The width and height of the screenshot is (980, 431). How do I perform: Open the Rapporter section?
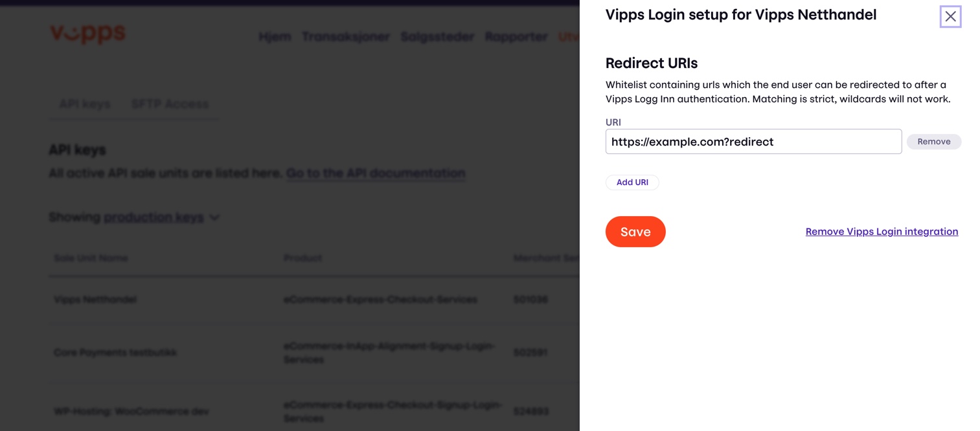[x=516, y=37]
